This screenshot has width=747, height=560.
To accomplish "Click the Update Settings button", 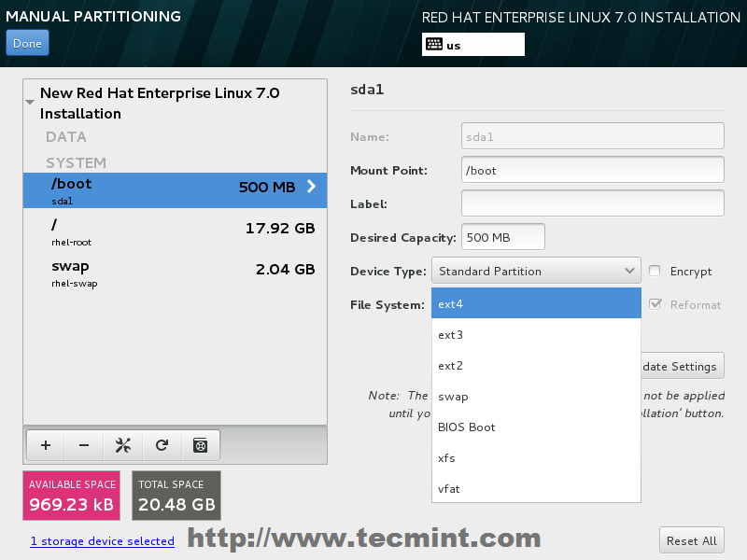I will coord(683,366).
